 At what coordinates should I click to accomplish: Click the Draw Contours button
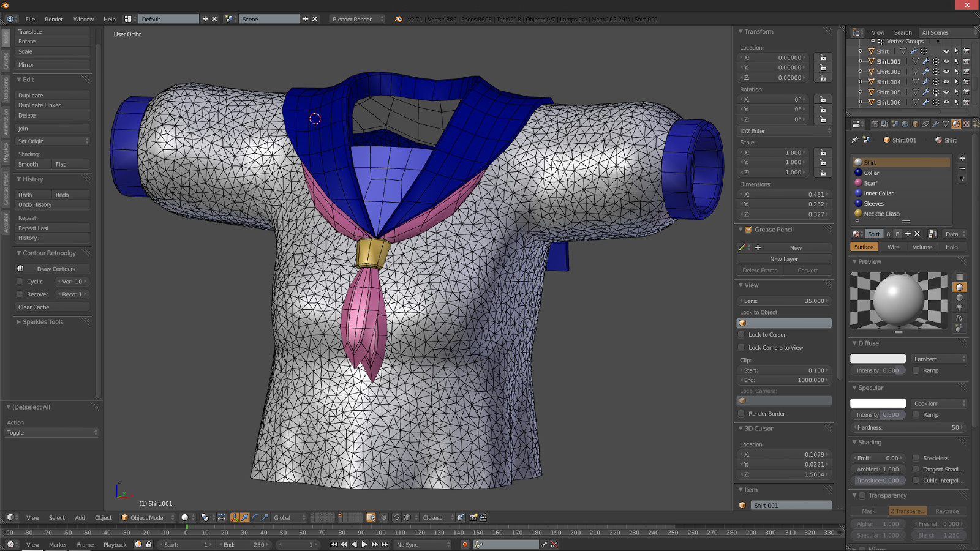(53, 269)
